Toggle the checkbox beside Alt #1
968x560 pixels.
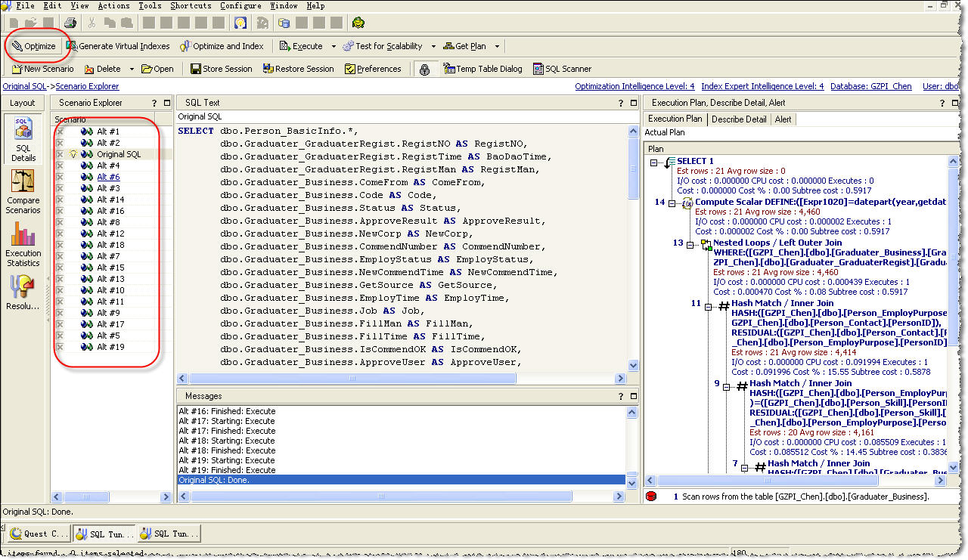(x=60, y=131)
